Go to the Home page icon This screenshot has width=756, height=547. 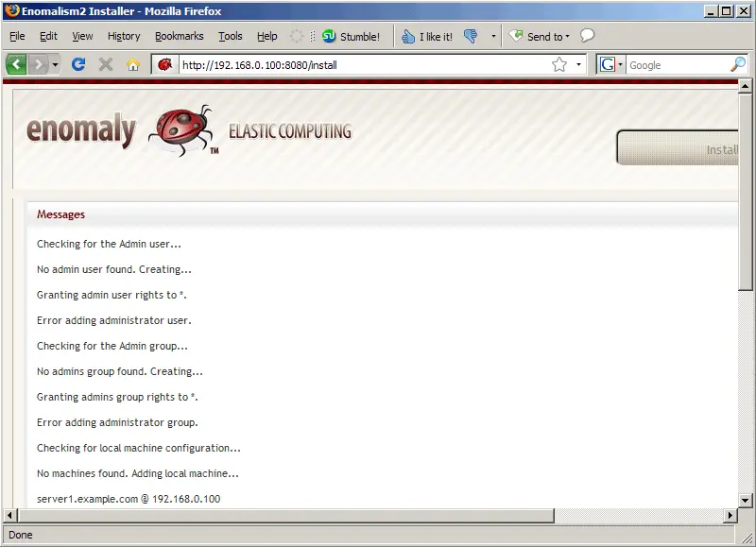(133, 64)
